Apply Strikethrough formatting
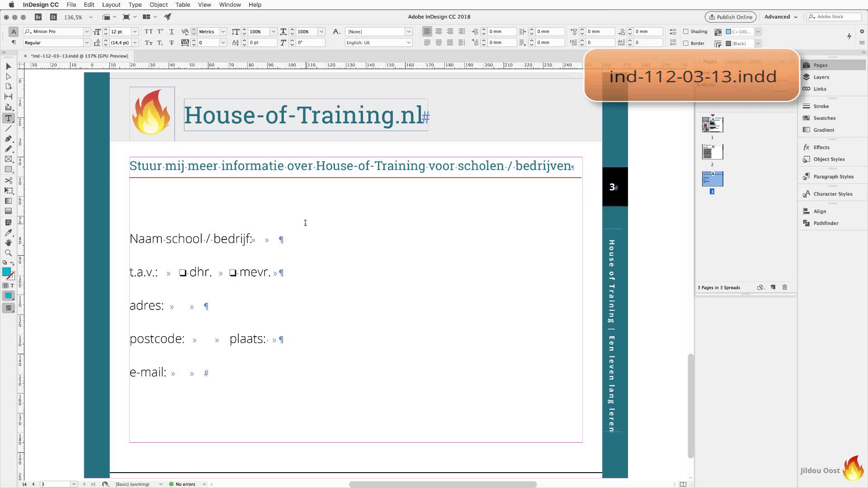Viewport: 868px width, 488px height. [171, 42]
